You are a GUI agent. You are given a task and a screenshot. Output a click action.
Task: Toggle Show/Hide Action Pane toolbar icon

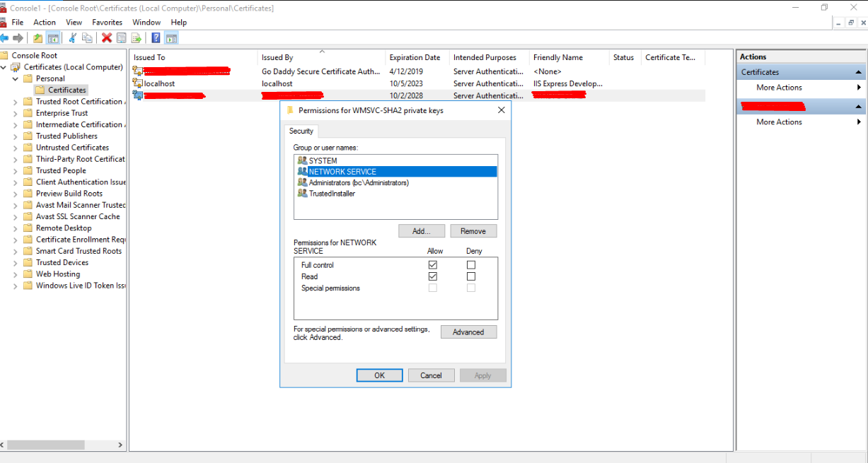tap(171, 38)
